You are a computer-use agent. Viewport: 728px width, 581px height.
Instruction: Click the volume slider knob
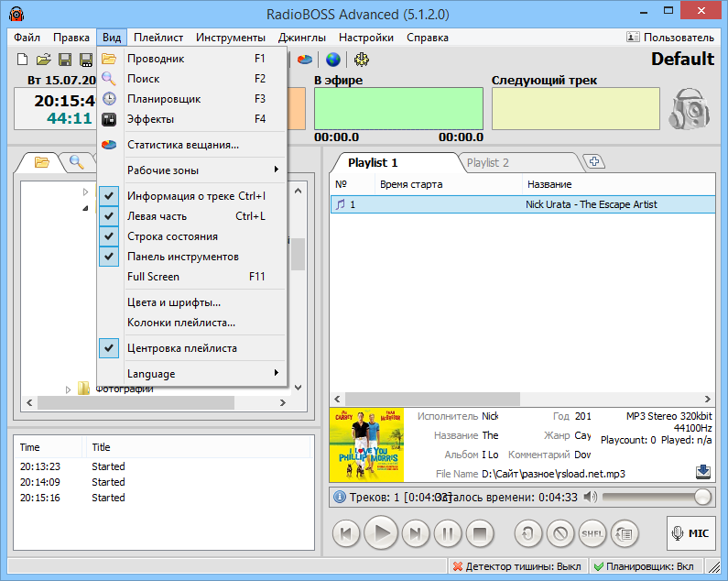[703, 497]
